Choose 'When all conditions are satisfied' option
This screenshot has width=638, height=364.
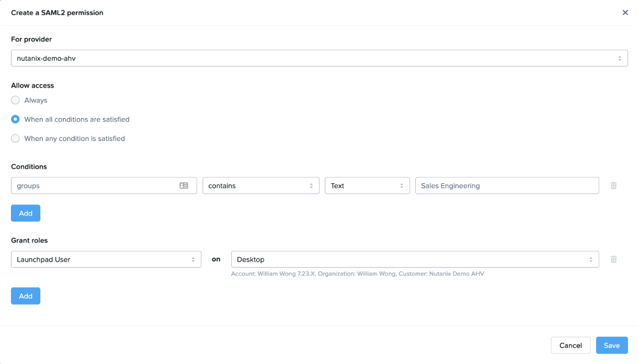(15, 120)
